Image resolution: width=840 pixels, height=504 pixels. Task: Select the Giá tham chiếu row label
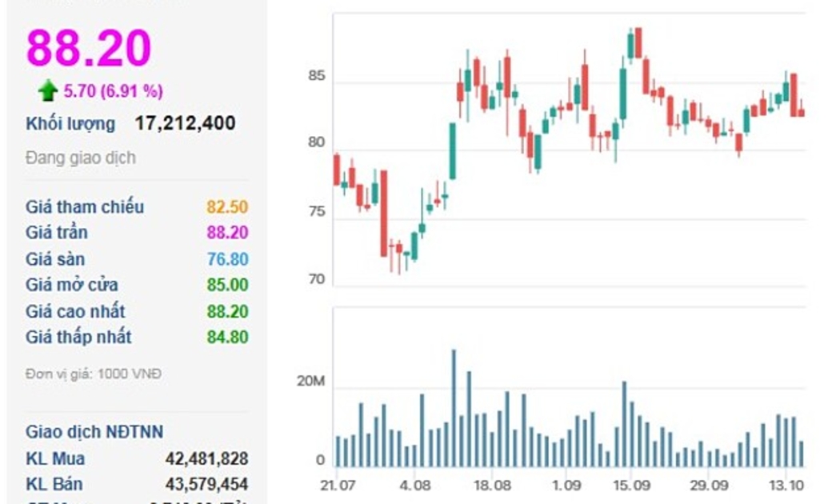[x=85, y=207]
